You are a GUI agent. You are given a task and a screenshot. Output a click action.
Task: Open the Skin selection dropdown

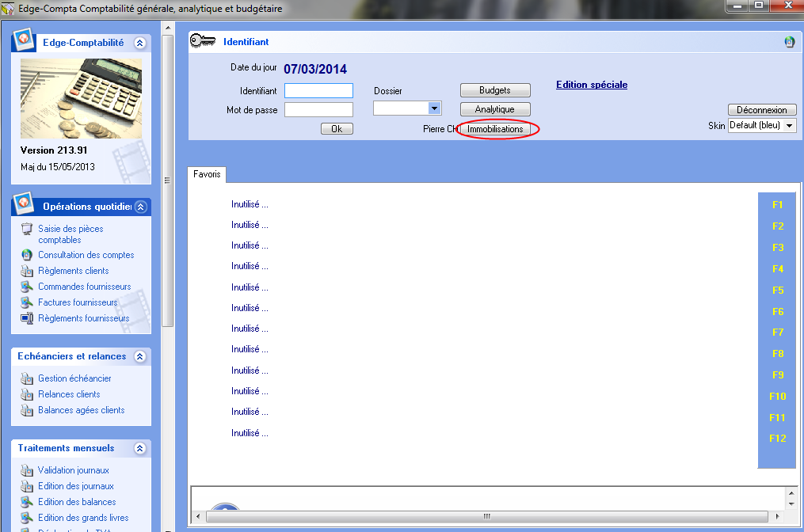coord(790,125)
